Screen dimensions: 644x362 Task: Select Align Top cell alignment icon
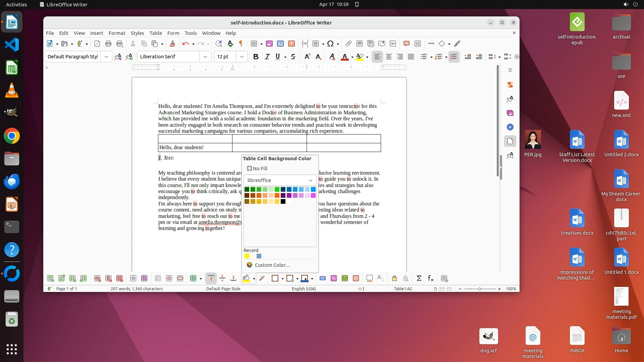click(211, 278)
